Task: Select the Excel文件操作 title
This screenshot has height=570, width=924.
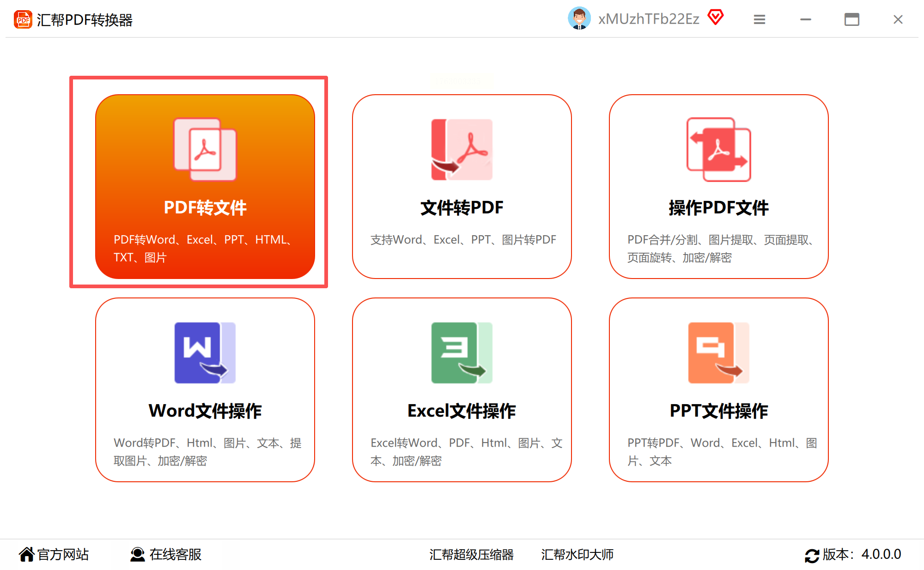Action: (462, 411)
